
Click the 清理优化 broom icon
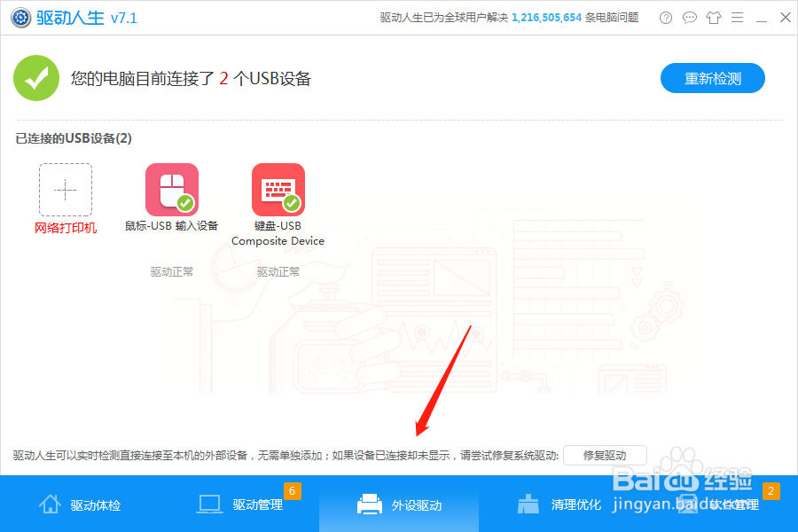(x=528, y=504)
